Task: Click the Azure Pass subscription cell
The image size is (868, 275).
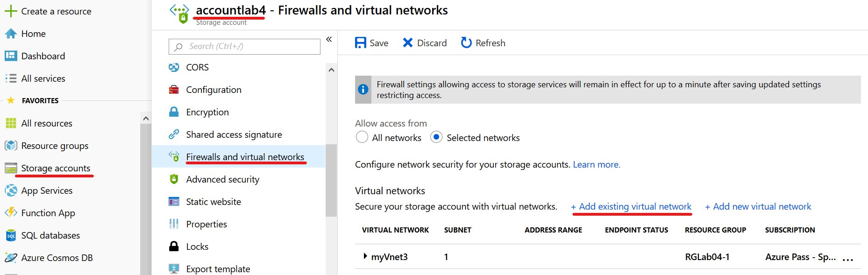Action: pos(801,257)
